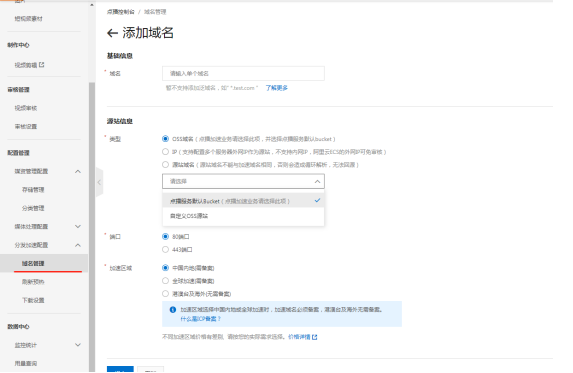Pick 自定义OSS源站 from the dropdown list
This screenshot has height=373, width=573.
(x=243, y=216)
